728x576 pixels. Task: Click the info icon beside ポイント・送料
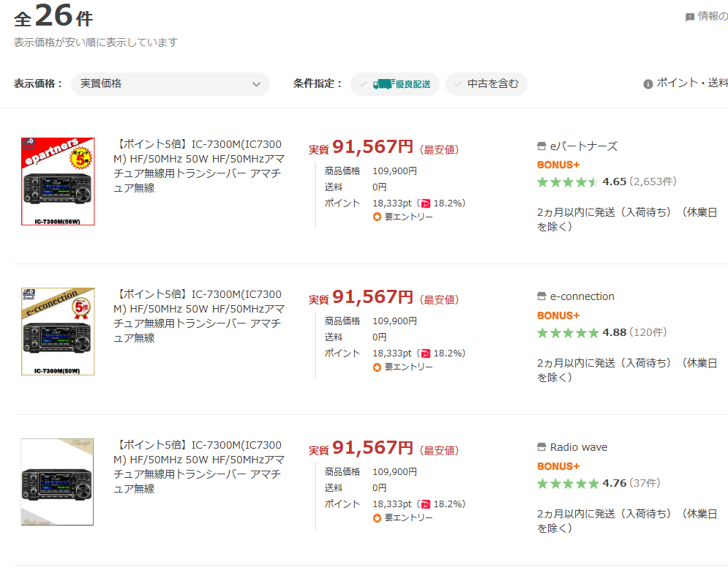pyautogui.click(x=648, y=84)
